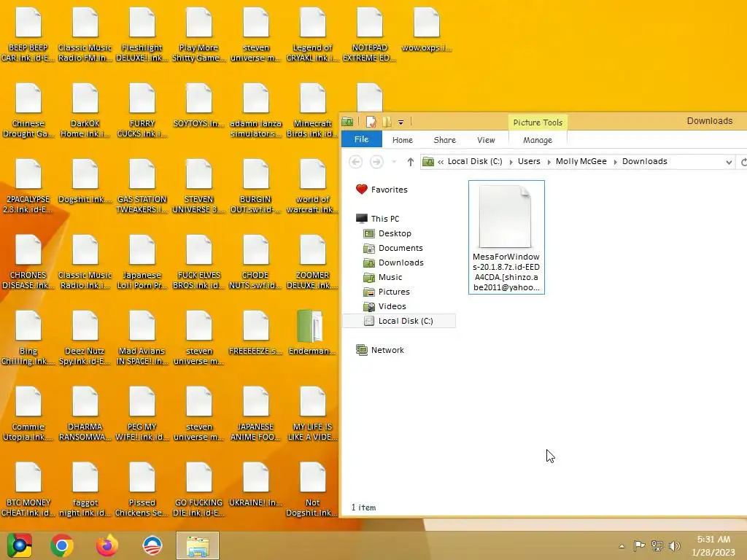Click Downloads in the address breadcrumb
This screenshot has width=747, height=560.
click(x=645, y=161)
